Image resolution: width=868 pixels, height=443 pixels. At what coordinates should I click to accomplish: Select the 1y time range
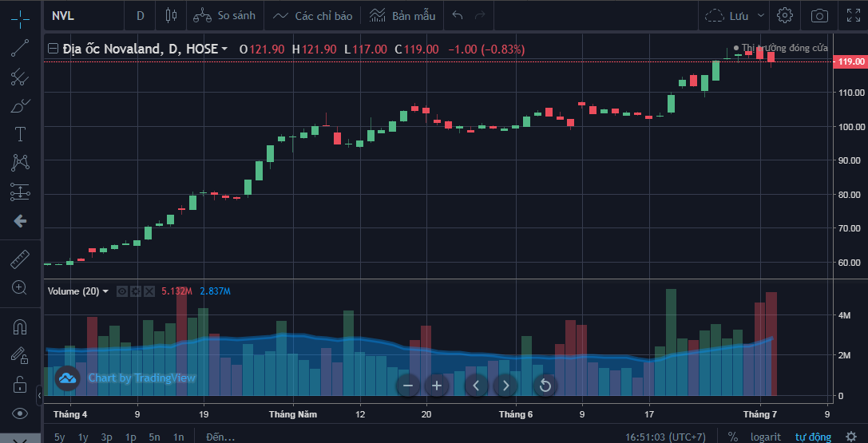(83, 437)
